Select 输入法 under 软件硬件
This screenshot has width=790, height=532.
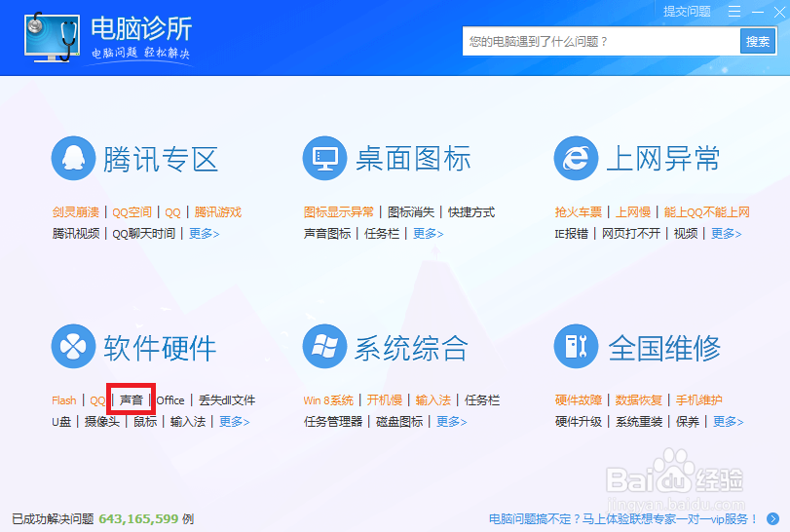point(187,421)
